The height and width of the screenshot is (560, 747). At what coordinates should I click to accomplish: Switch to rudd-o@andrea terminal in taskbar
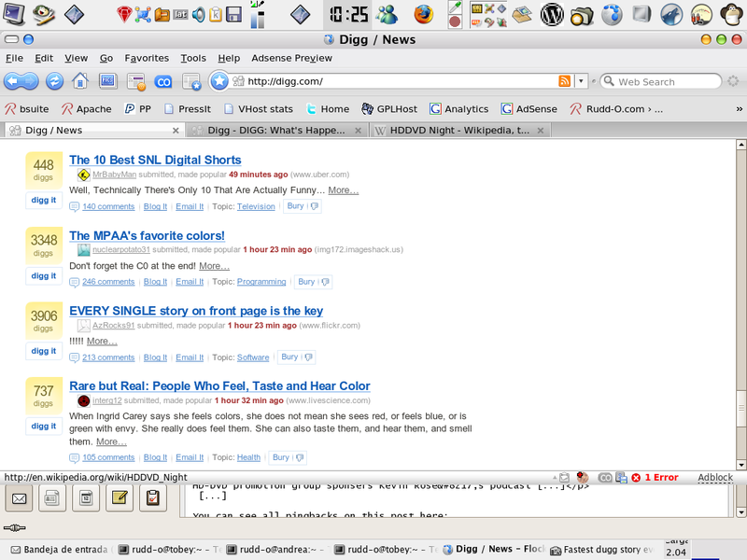click(277, 550)
